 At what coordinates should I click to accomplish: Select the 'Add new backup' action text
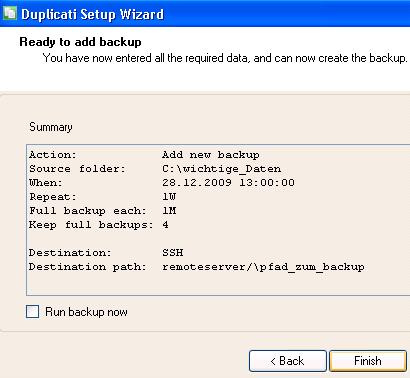coord(211,155)
